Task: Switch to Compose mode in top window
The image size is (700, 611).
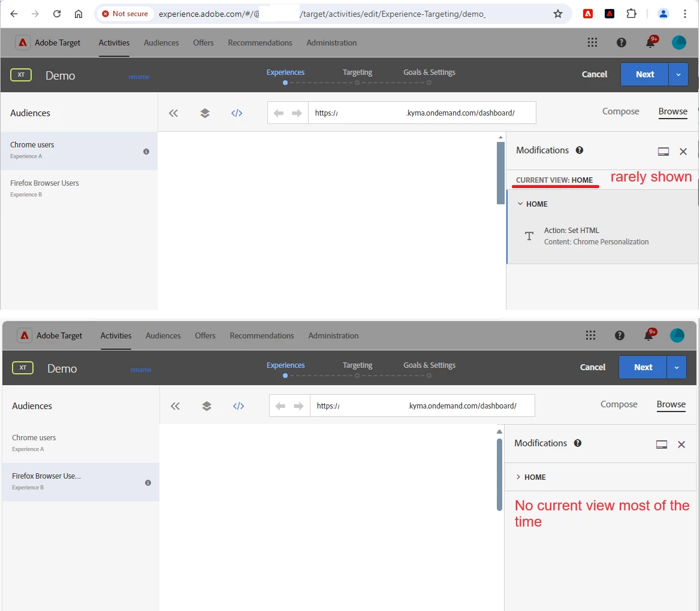Action: [620, 111]
